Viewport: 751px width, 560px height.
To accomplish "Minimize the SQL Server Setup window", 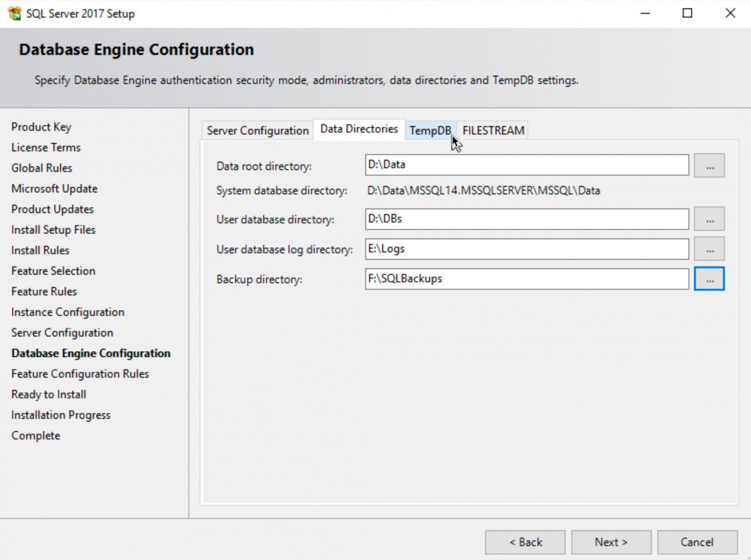I will click(645, 13).
